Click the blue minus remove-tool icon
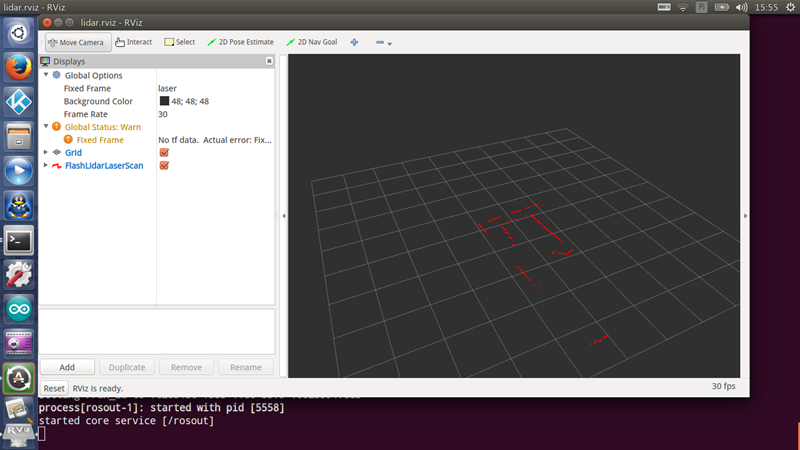Image resolution: width=800 pixels, height=450 pixels. coord(380,42)
